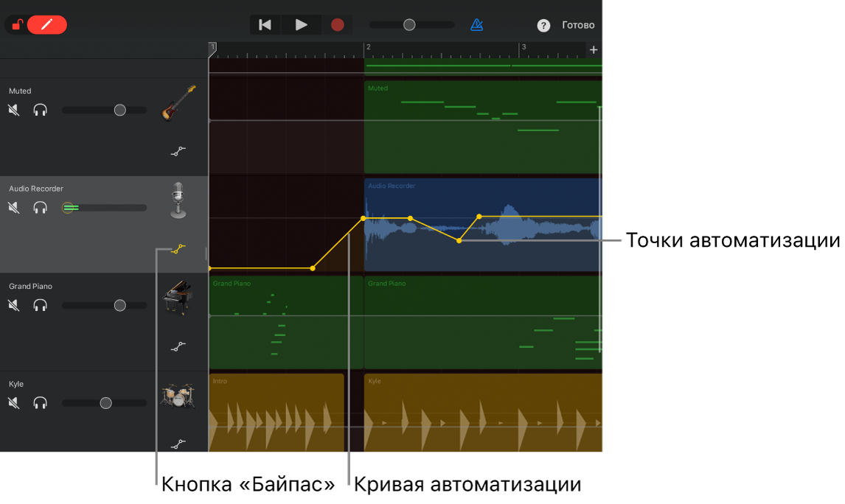This screenshot has height=504, width=845.
Task: Select the bass guitar instrument icon
Action: [178, 102]
